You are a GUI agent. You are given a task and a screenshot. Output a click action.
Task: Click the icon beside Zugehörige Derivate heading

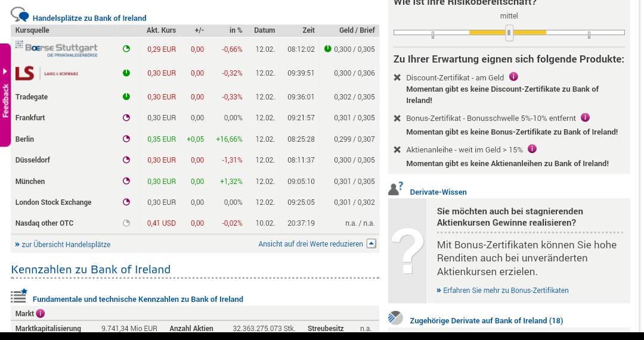pyautogui.click(x=396, y=318)
